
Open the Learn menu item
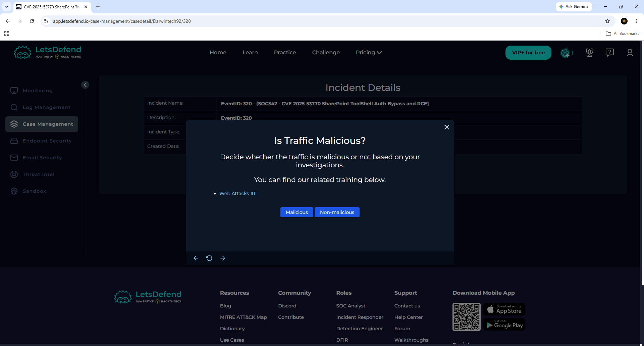(250, 53)
